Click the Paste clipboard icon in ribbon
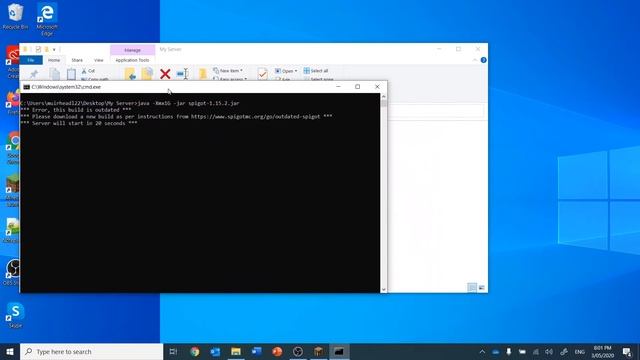This screenshot has height=360, width=640. pos(71,74)
